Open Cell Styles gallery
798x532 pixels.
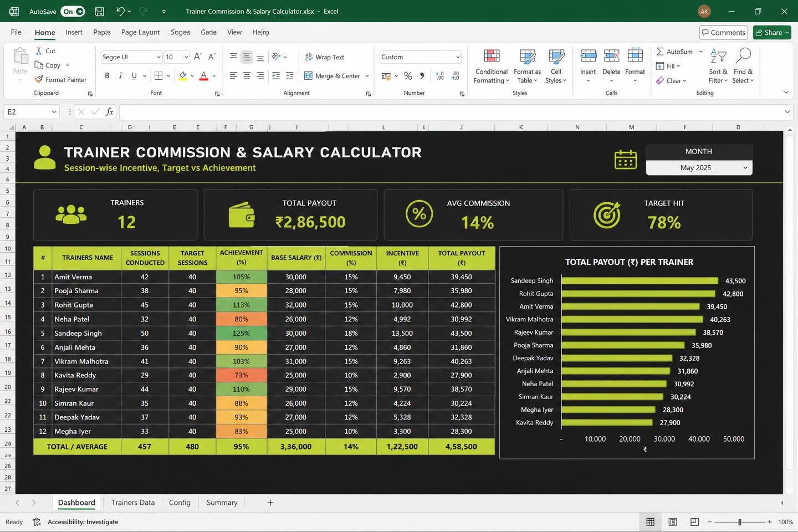(556, 66)
